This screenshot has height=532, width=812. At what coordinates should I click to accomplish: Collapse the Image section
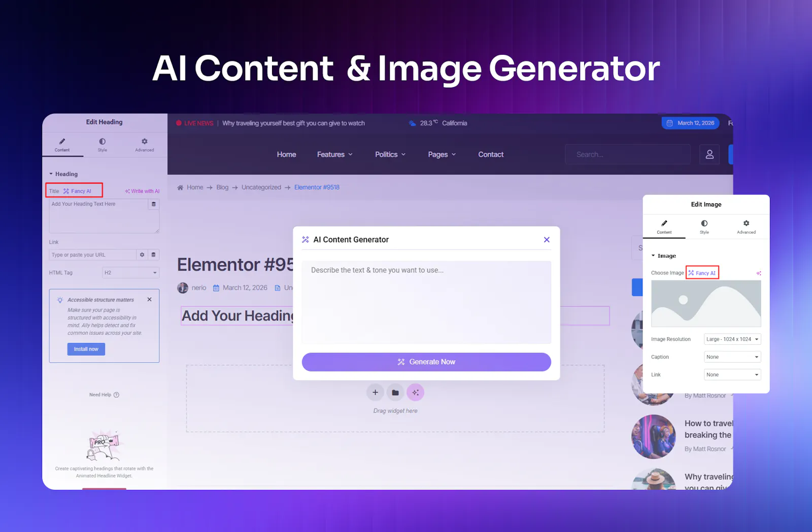(664, 256)
